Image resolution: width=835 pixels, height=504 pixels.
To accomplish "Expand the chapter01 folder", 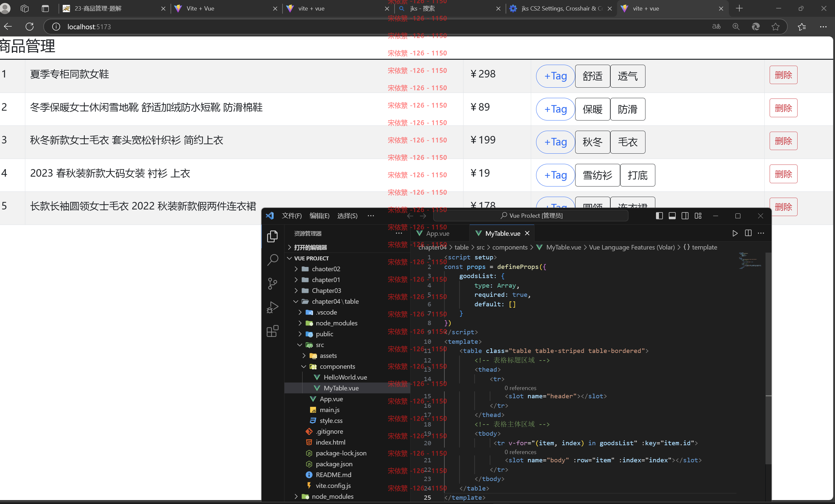I will [x=296, y=280].
